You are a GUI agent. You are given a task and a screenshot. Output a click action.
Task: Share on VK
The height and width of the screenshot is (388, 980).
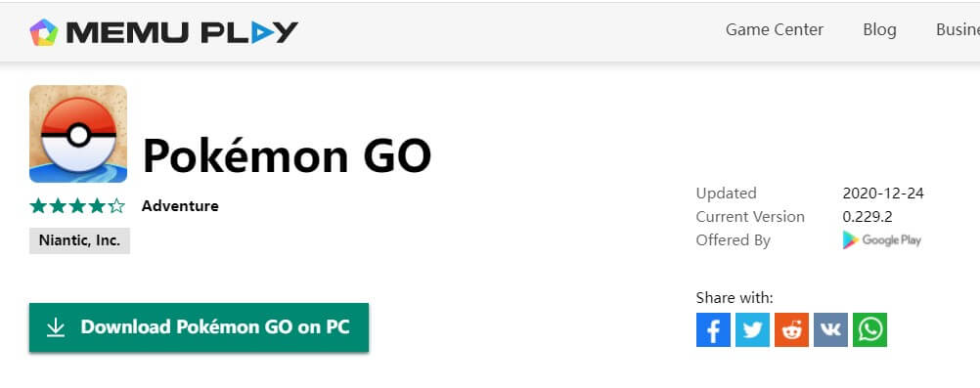coord(830,330)
